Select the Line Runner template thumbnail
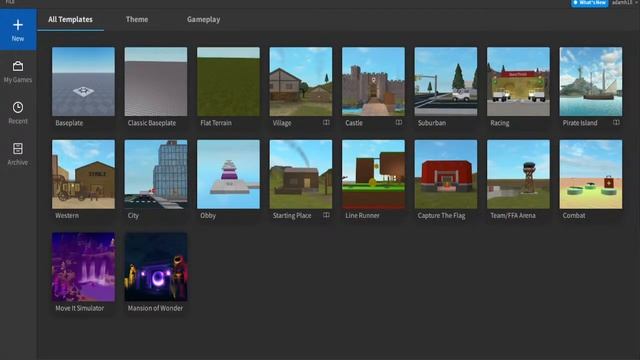 pos(373,174)
